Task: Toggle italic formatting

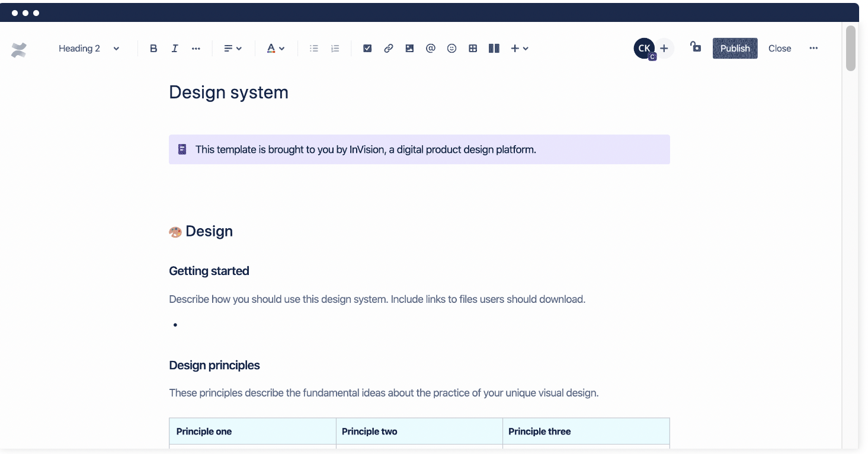Action: 175,48
